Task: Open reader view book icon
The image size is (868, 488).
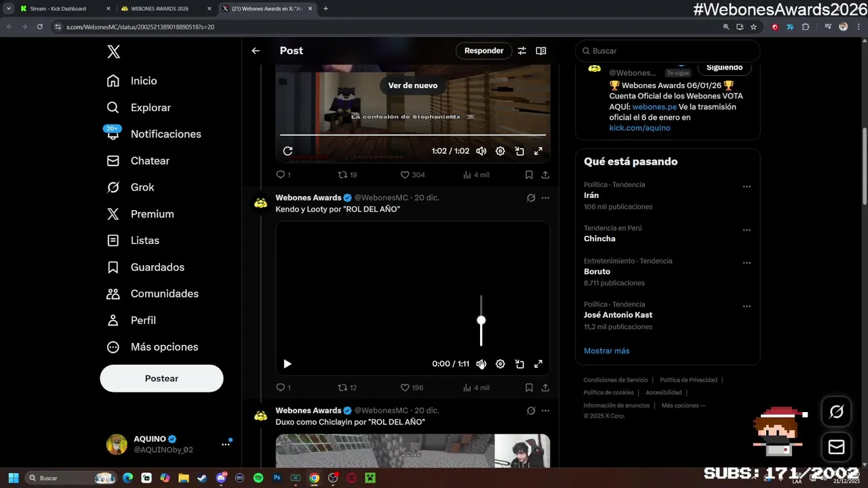Action: [541, 51]
